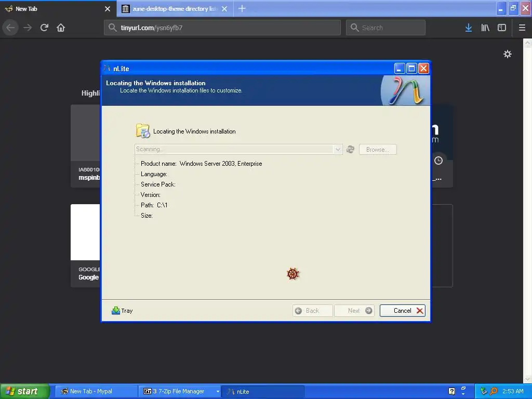This screenshot has width=532, height=399.
Task: Toggle the sidebar icon in browser toolbar
Action: pyautogui.click(x=502, y=28)
